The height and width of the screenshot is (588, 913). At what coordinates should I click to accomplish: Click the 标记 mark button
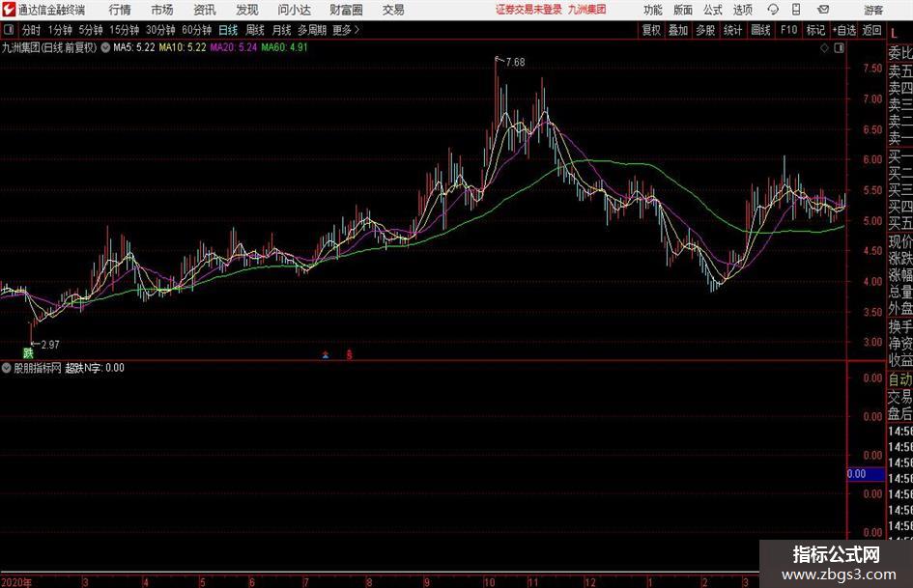coord(815,30)
